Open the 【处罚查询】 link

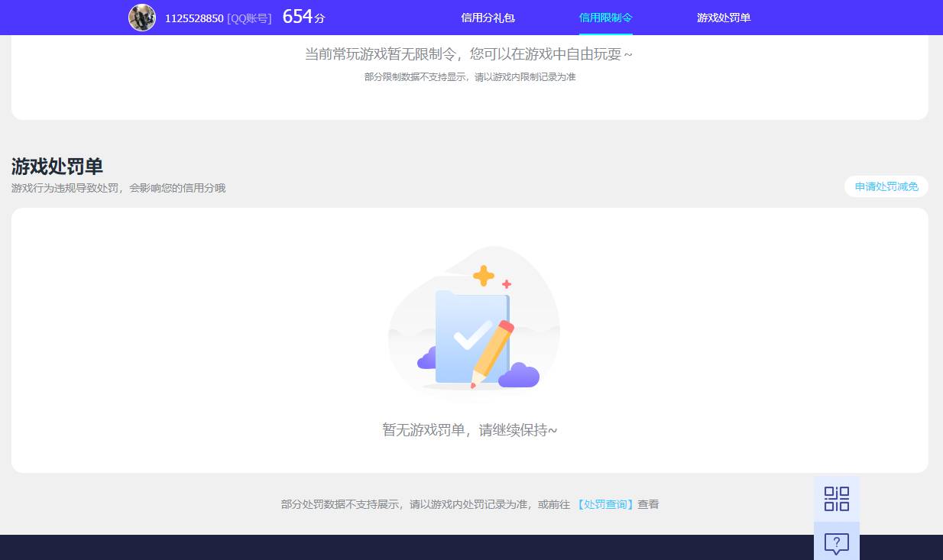tap(604, 504)
